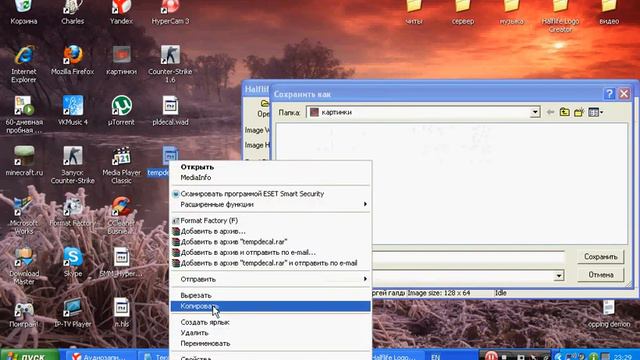Choose Переименовать from the context menu

click(x=271, y=343)
